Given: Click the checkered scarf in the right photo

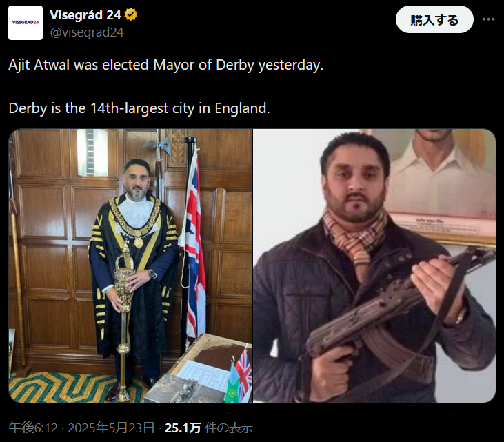Looking at the screenshot, I should click(x=355, y=238).
